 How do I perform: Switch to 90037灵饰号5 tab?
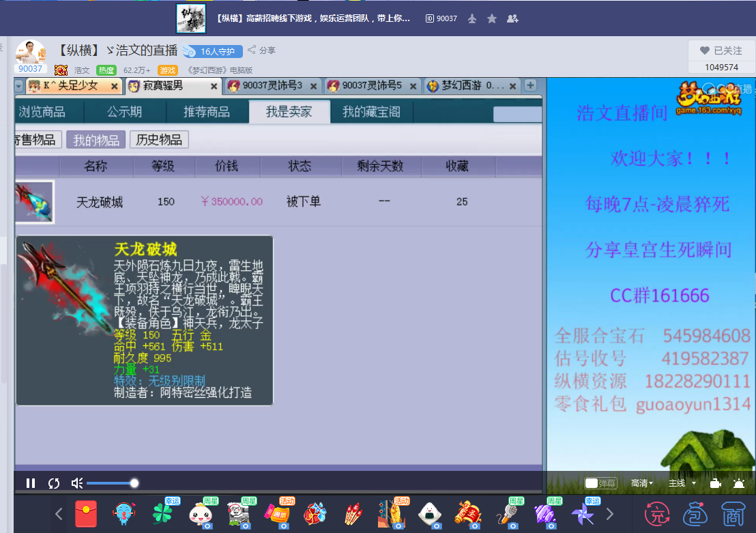point(372,86)
